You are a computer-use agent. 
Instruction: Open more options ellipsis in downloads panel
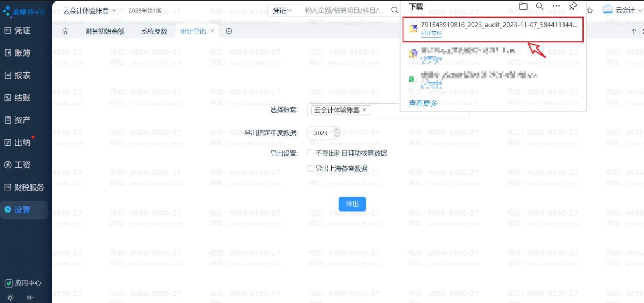click(x=556, y=6)
